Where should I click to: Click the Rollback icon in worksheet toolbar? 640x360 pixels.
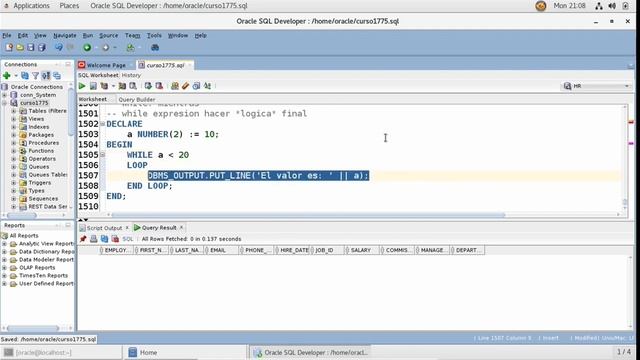point(159,86)
